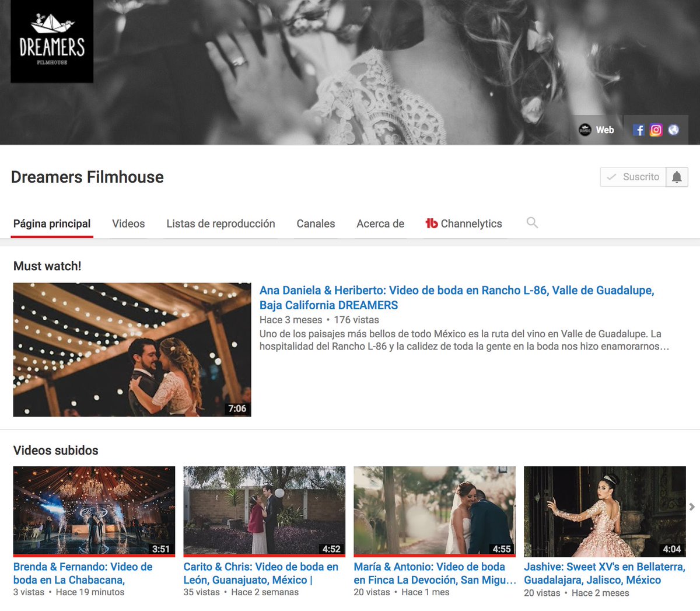Click the 7:06 duration badge
This screenshot has width=700, height=611.
pyautogui.click(x=237, y=409)
